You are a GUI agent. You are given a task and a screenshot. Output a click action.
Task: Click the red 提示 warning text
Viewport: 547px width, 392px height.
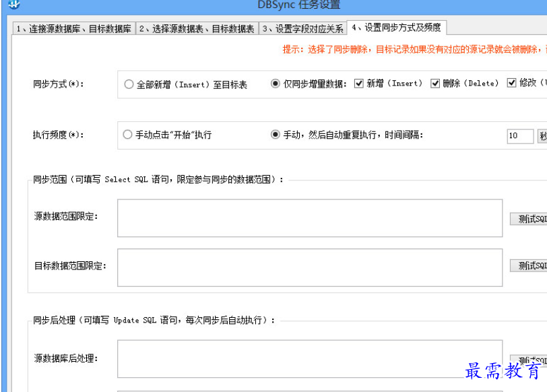[415, 50]
